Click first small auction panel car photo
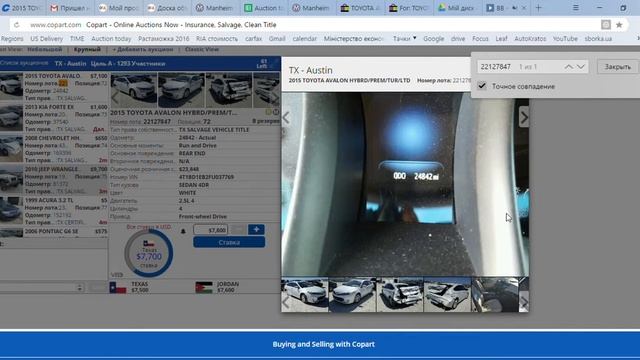The width and height of the screenshot is (640, 360). pos(133,89)
